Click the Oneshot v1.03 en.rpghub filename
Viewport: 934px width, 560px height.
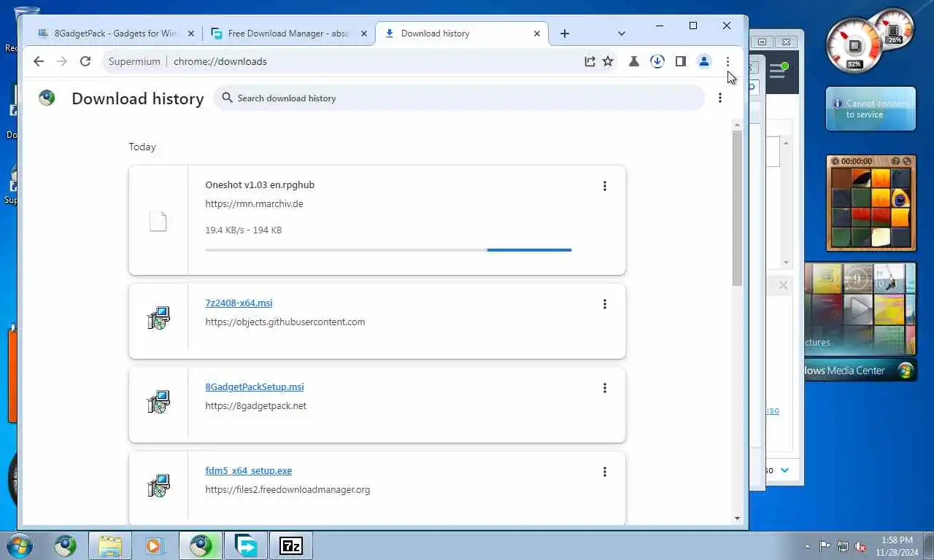(x=260, y=184)
